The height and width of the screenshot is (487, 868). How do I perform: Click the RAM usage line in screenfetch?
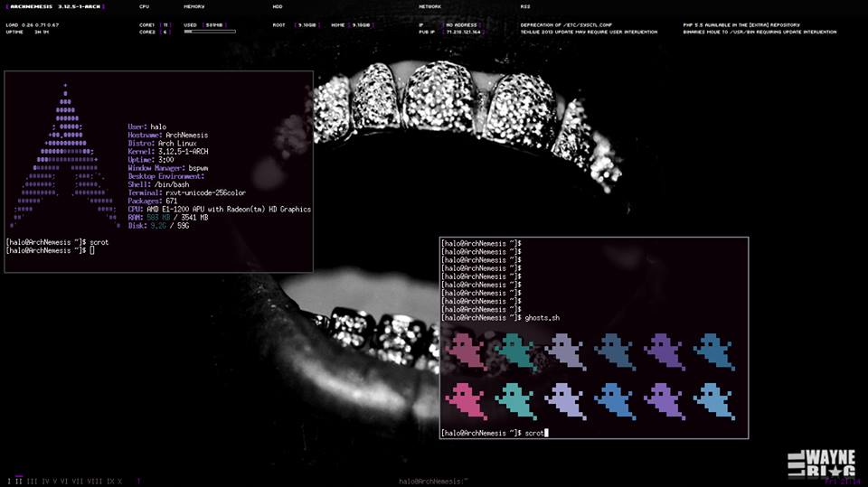point(168,218)
